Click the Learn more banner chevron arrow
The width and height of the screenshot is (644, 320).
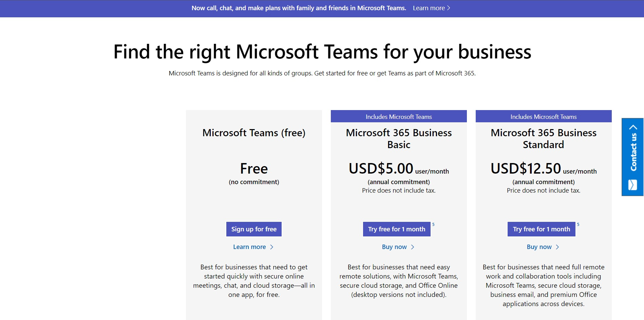[449, 8]
